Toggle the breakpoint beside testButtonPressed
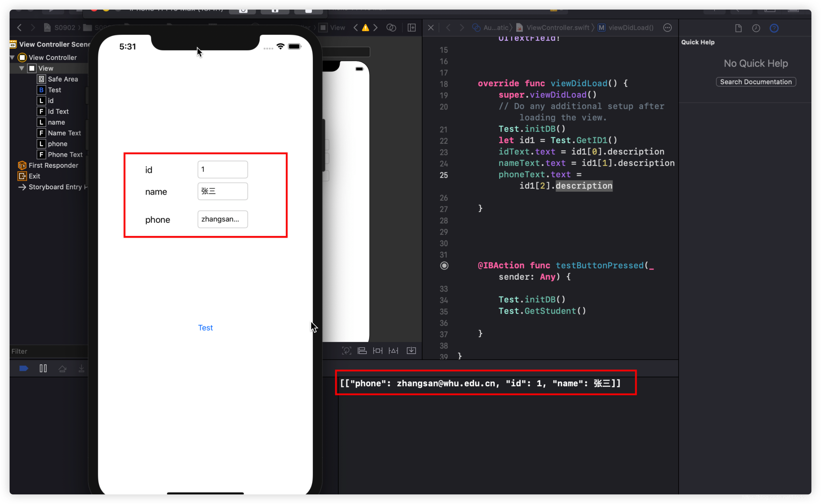This screenshot has width=821, height=504. click(x=444, y=266)
